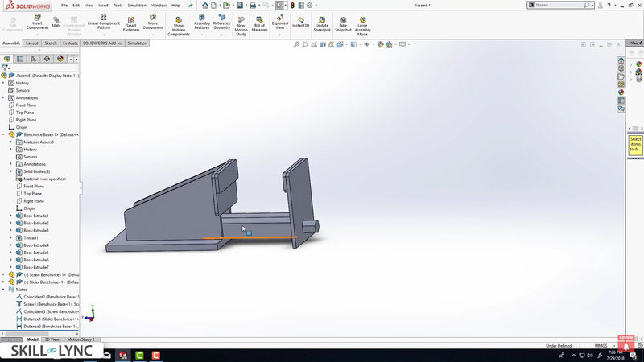Open DisplayManager tab icon
The image size is (644, 362).
click(x=60, y=59)
